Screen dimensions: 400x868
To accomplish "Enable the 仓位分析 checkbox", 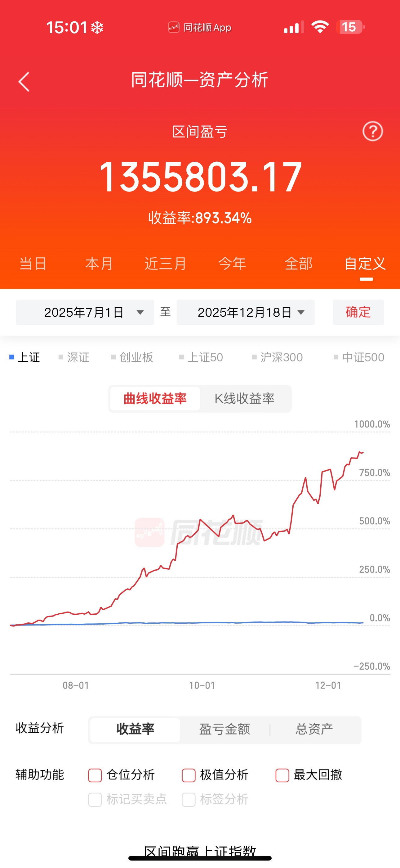I will click(x=95, y=775).
